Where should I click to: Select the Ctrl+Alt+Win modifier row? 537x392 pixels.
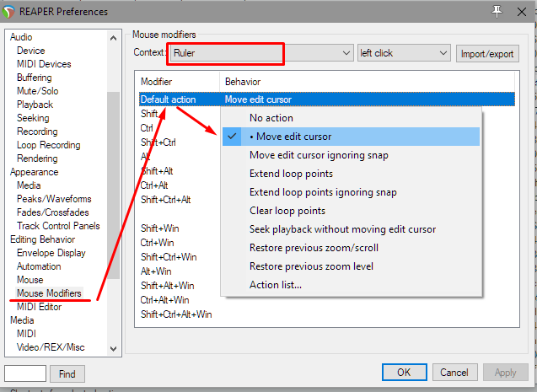pyautogui.click(x=164, y=300)
